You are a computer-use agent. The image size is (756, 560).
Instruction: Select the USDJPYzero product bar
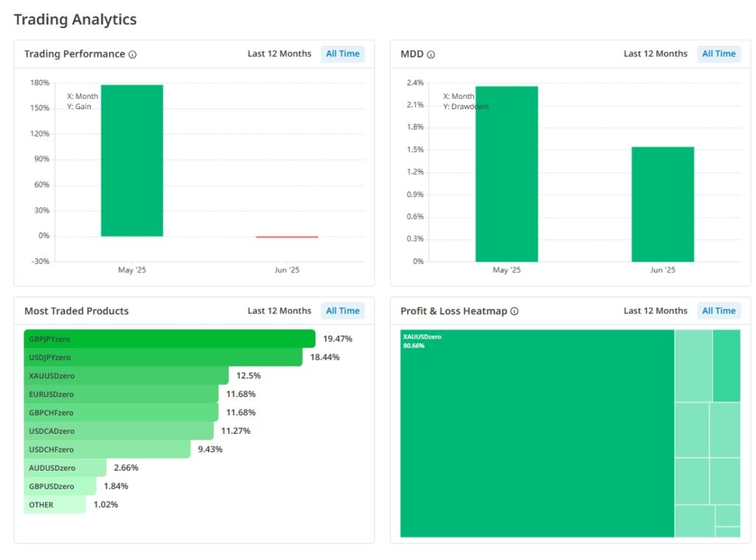pyautogui.click(x=163, y=358)
